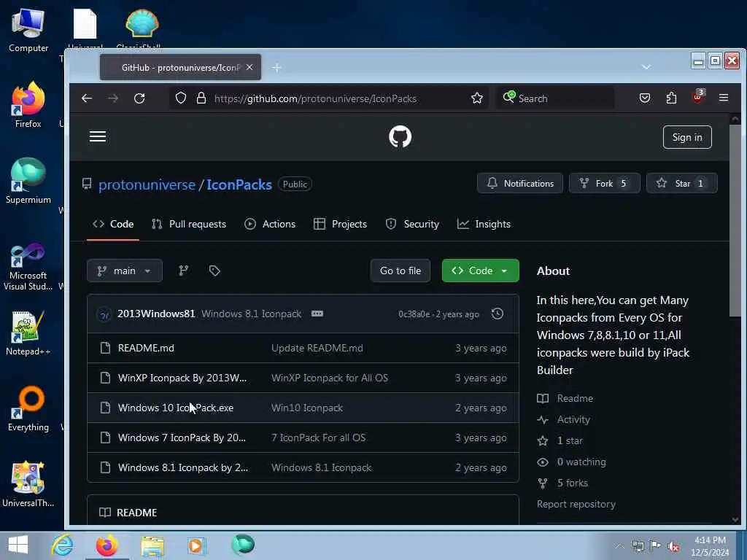Open the Security tab

(x=412, y=224)
